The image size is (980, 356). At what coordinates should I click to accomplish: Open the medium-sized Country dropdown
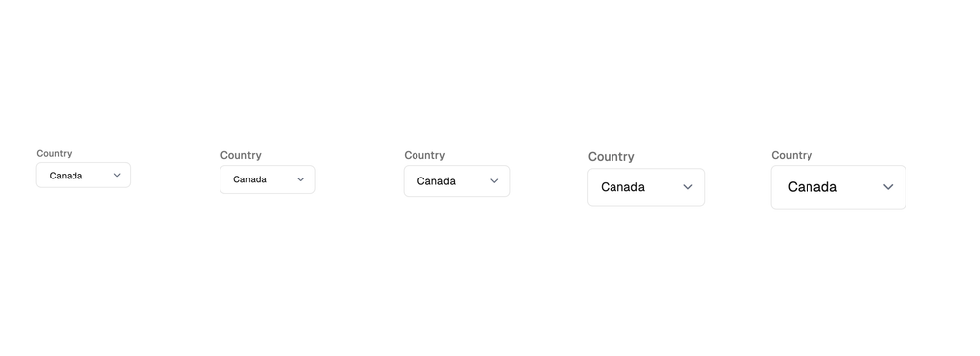pyautogui.click(x=457, y=181)
